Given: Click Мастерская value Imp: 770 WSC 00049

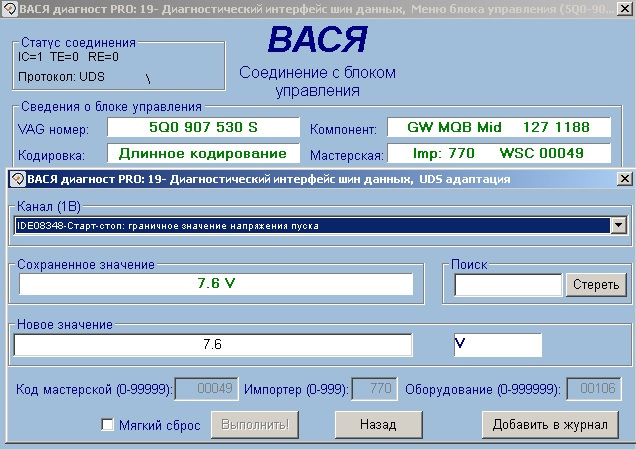Looking at the screenshot, I should click(x=499, y=153).
